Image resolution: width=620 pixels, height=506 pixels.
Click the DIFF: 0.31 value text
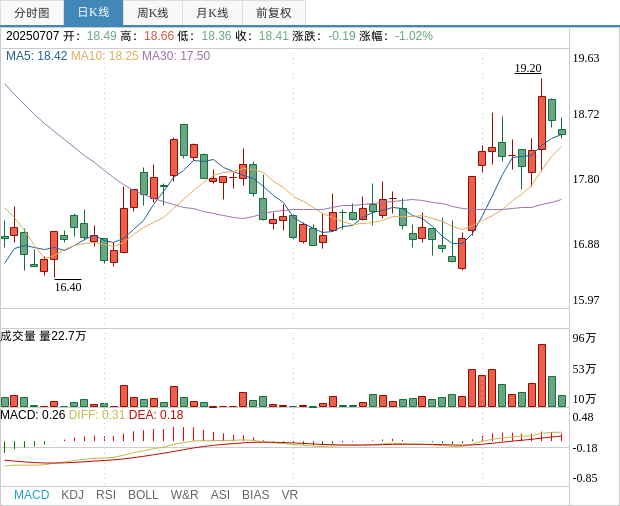tap(97, 415)
